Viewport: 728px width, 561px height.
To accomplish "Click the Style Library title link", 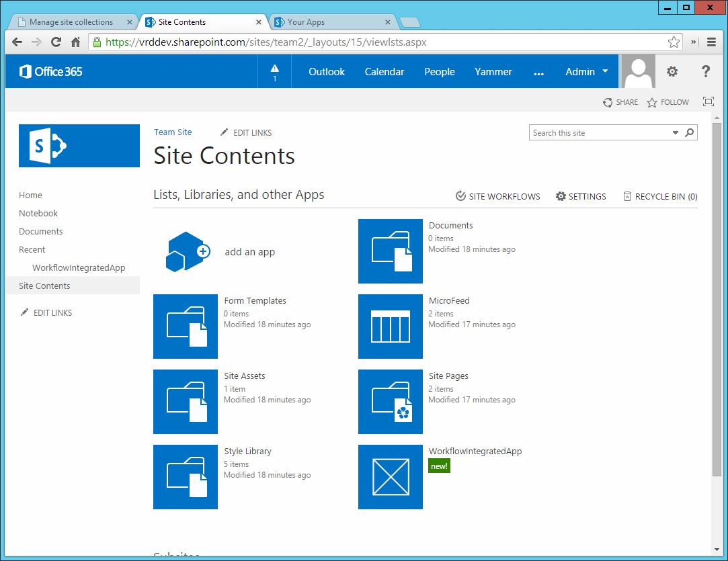I will pos(247,451).
